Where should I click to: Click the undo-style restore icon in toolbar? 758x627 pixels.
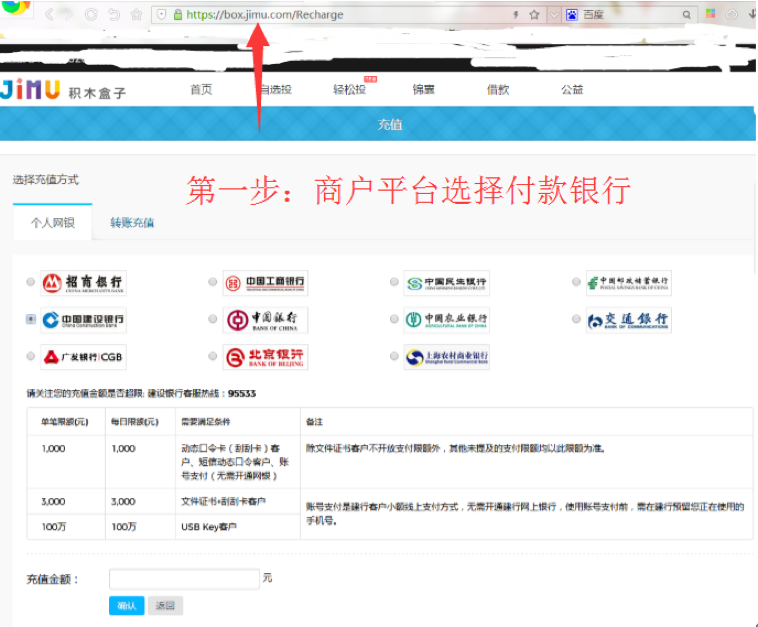114,15
